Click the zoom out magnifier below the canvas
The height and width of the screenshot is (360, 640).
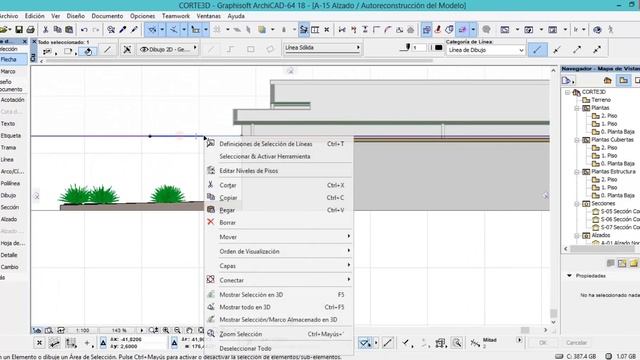pos(178,330)
